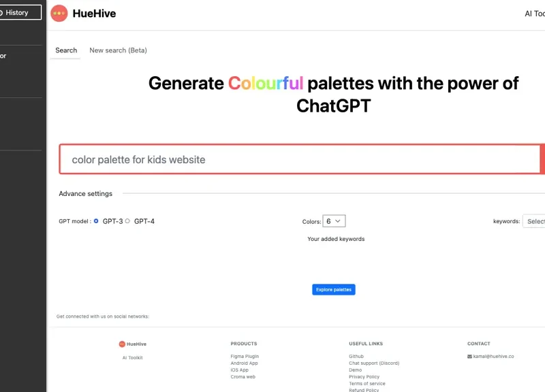Open the keywords Select dropdown
This screenshot has height=392, width=545.
pyautogui.click(x=534, y=221)
